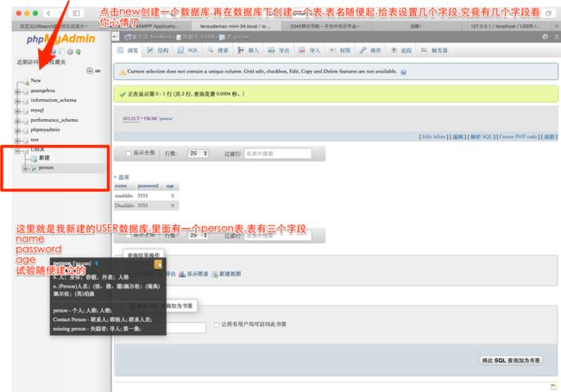This screenshot has height=392, width=561.
Task: Expand the performance_schema database node
Action: [x=17, y=121]
